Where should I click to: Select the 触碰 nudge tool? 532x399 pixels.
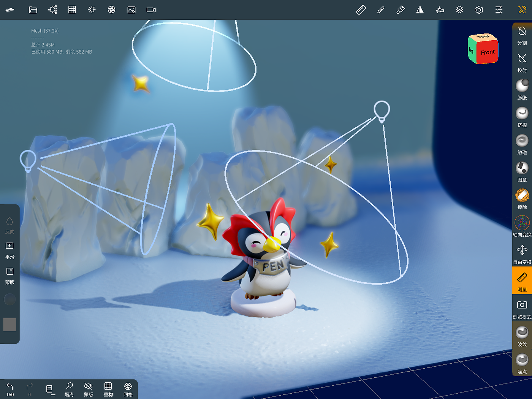(522, 145)
